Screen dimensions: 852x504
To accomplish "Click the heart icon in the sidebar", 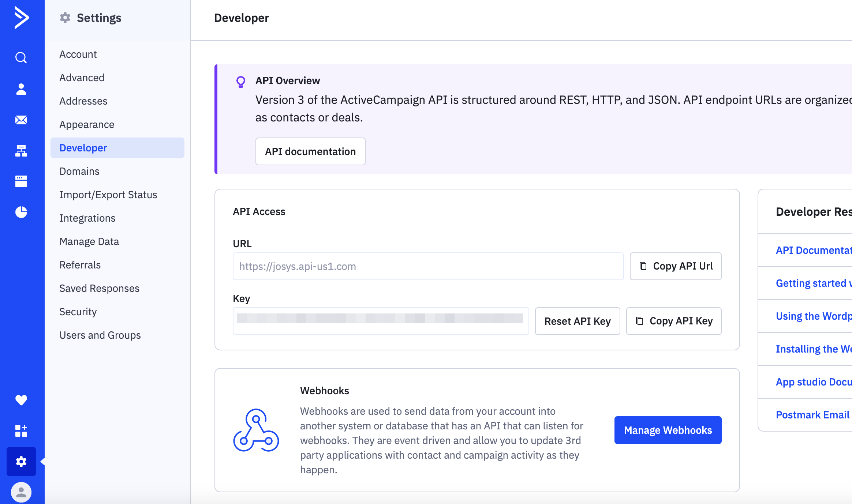I will [21, 400].
